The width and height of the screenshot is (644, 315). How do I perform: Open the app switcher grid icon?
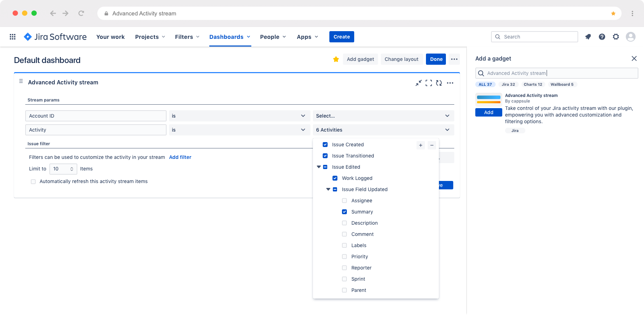point(13,37)
